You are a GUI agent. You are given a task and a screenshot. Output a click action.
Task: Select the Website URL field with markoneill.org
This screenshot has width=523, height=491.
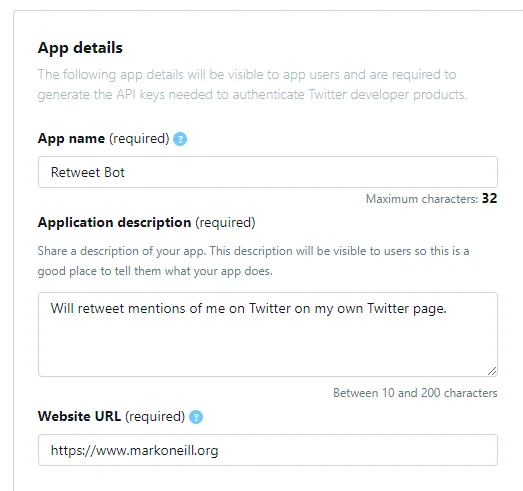click(x=268, y=450)
